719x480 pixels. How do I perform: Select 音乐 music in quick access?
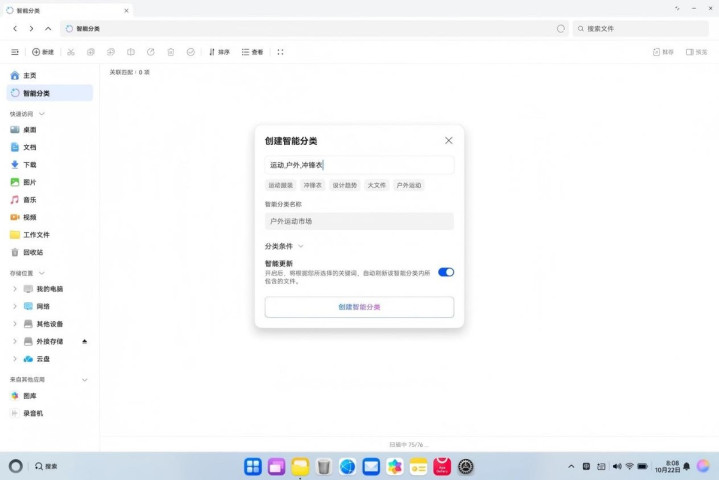coord(29,199)
